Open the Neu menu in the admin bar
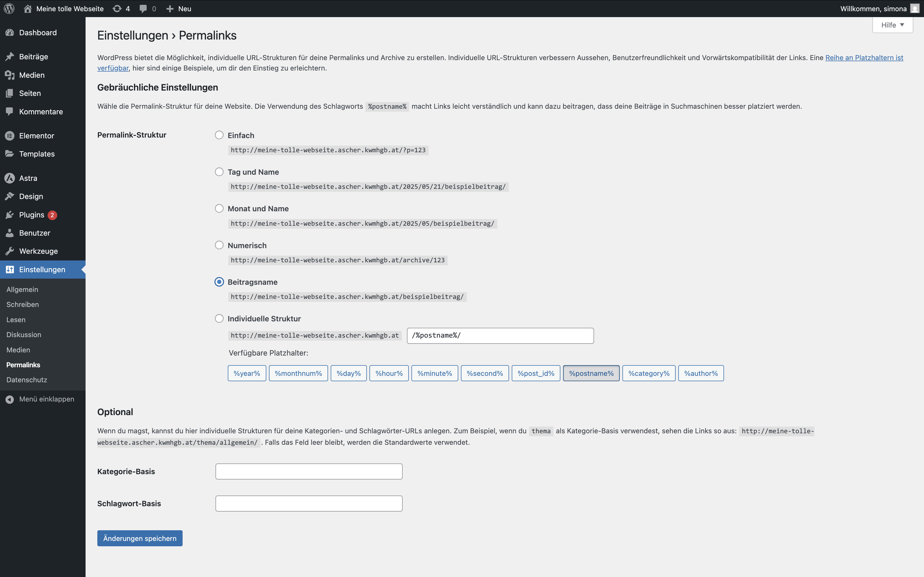The width and height of the screenshot is (924, 577). pyautogui.click(x=179, y=8)
